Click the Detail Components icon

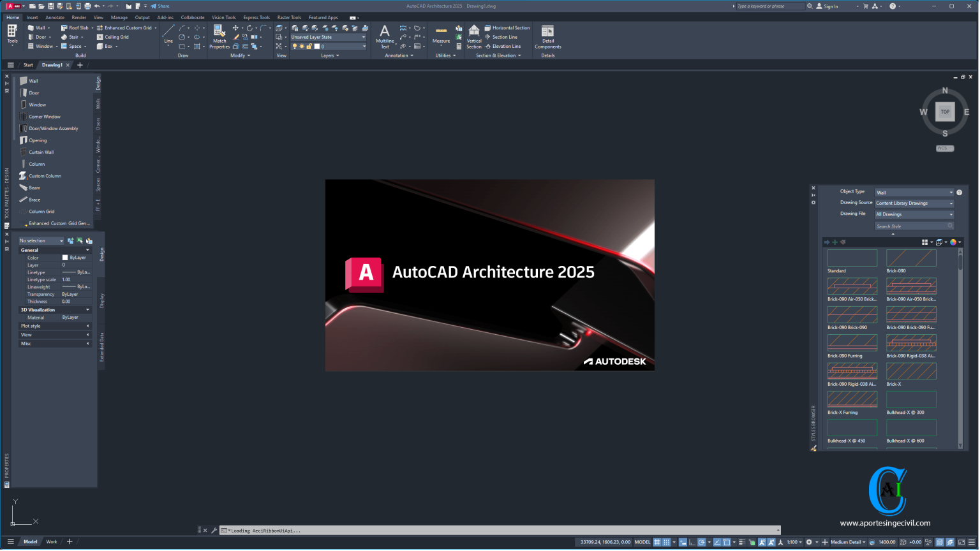[x=547, y=33]
